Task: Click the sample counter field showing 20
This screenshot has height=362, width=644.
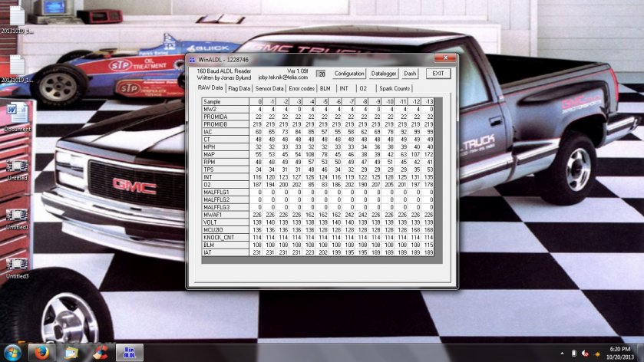Action: [321, 74]
